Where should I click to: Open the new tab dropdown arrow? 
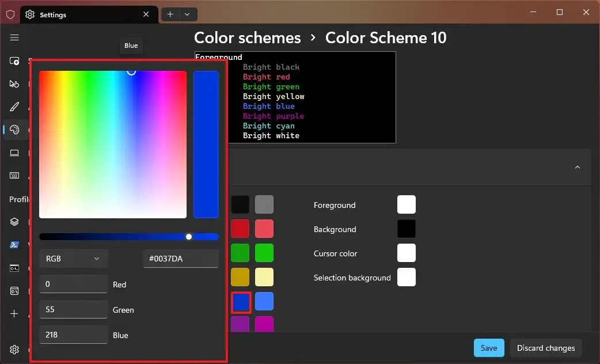(x=187, y=14)
